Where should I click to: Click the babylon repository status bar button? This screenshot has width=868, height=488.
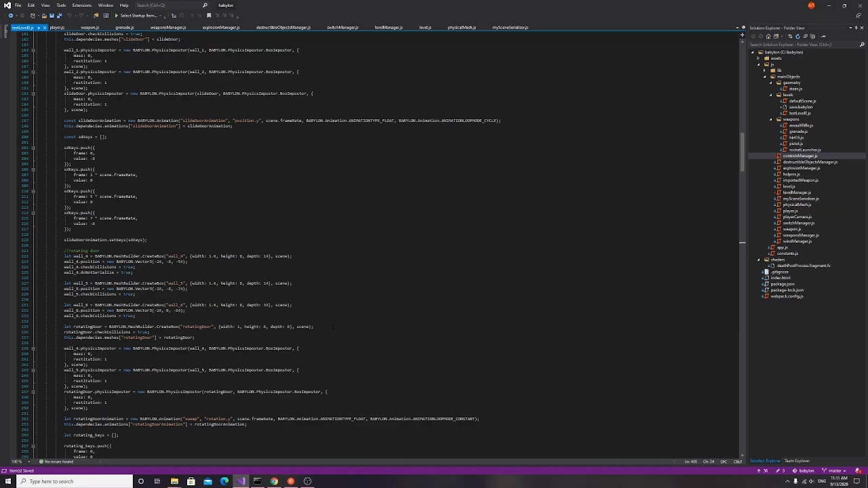pos(804,470)
